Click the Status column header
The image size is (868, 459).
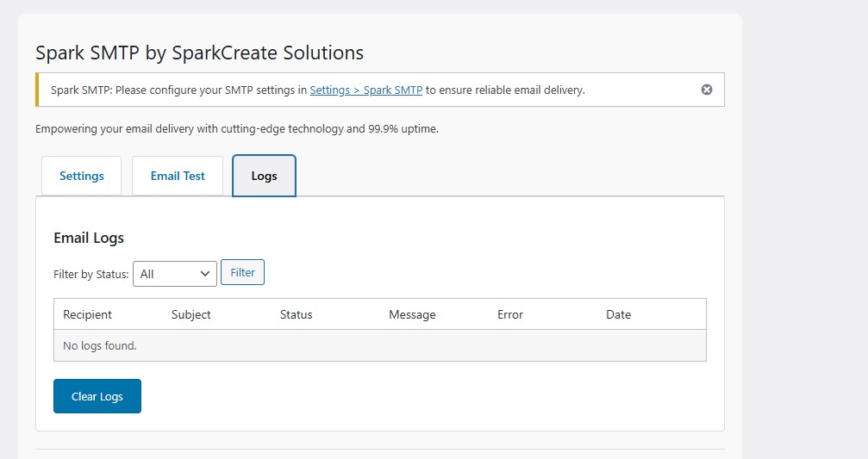point(296,314)
